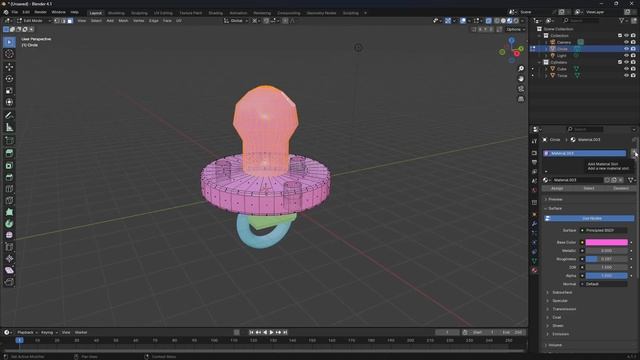Switch to UV Editing workspace tab
The height and width of the screenshot is (360, 640).
coord(163,13)
